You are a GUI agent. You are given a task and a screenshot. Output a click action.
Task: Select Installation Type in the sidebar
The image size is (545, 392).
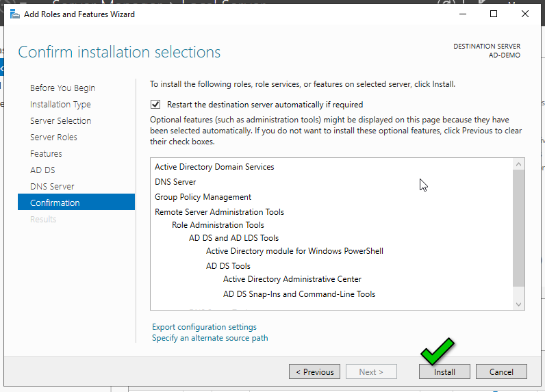pos(60,104)
